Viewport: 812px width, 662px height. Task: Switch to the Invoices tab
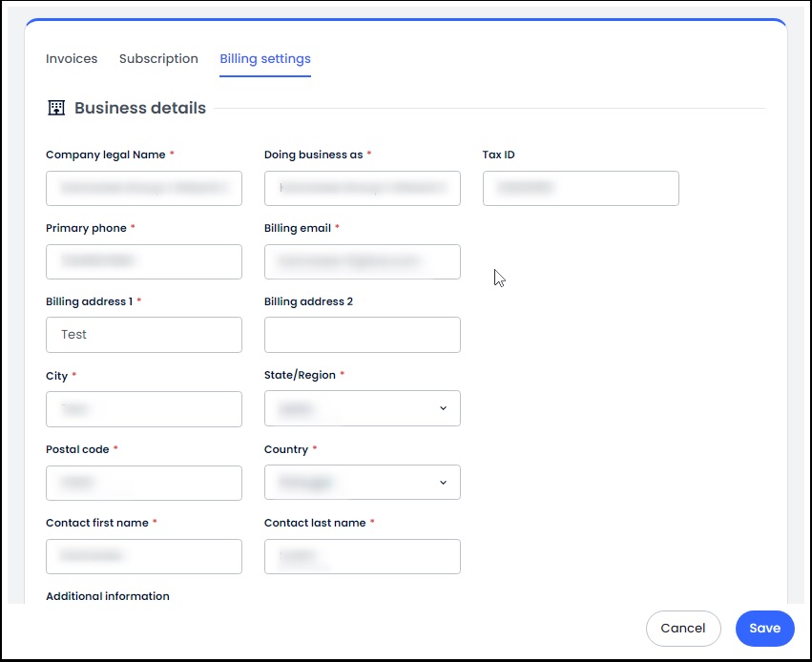click(71, 58)
